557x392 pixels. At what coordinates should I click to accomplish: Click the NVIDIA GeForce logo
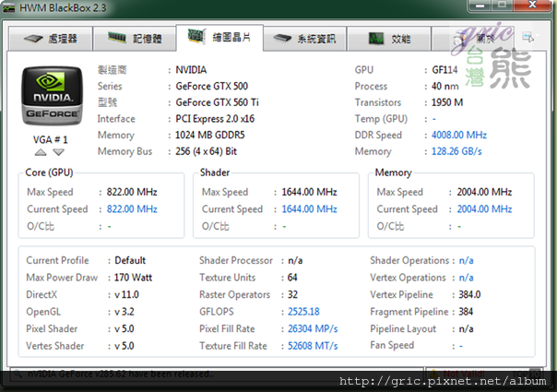click(53, 95)
